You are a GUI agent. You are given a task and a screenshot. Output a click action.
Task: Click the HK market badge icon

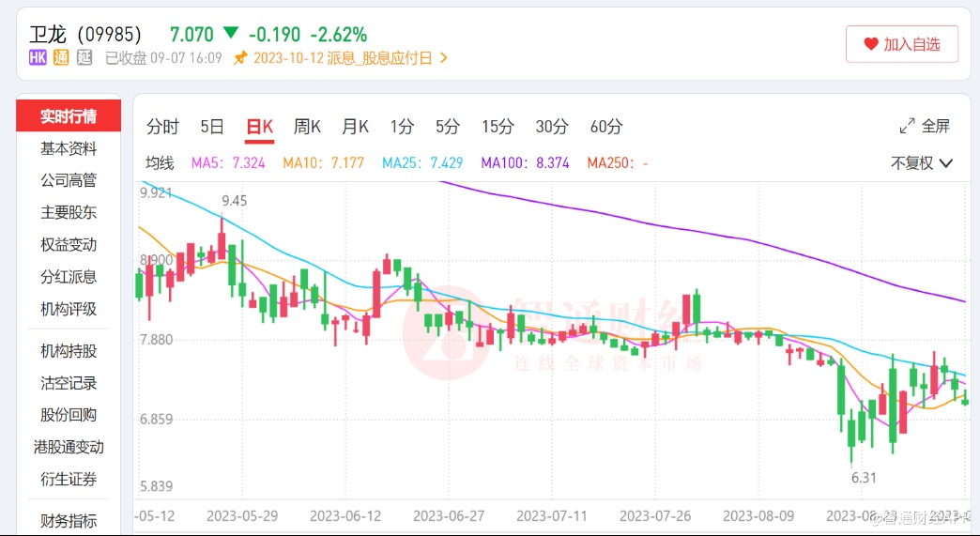click(x=38, y=58)
